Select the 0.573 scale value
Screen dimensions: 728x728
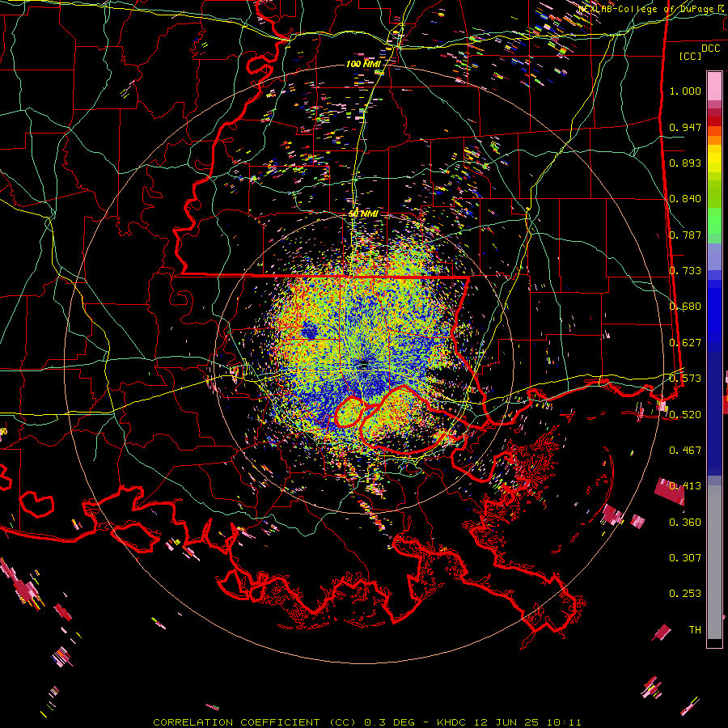point(685,379)
